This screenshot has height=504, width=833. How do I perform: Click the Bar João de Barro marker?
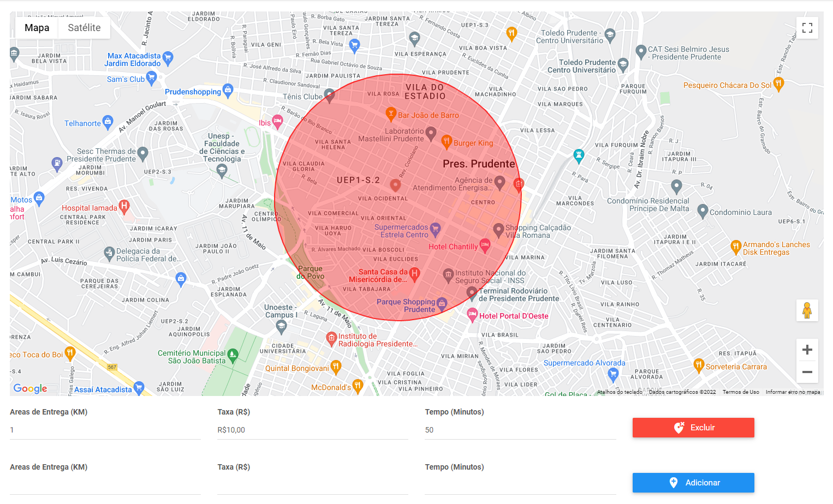pyautogui.click(x=390, y=114)
